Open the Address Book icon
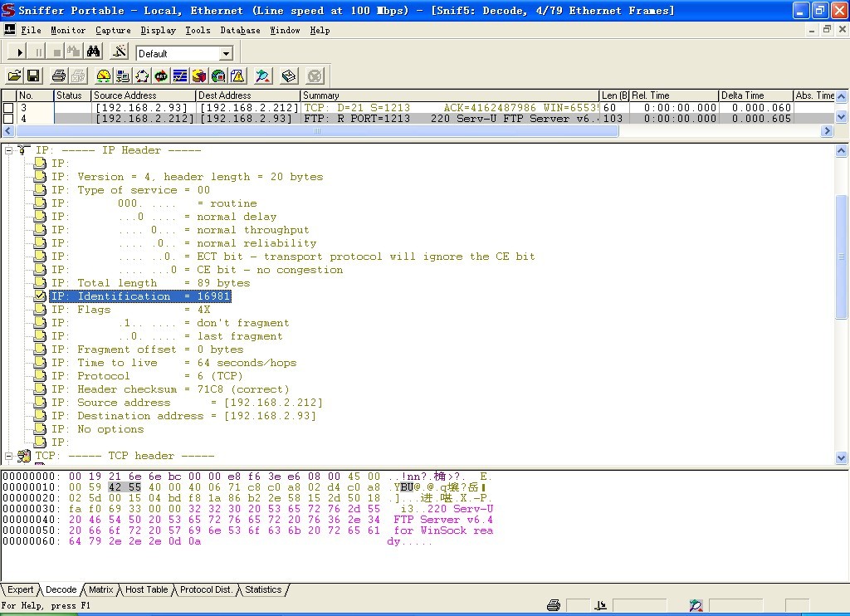This screenshot has width=850, height=616. [x=289, y=76]
